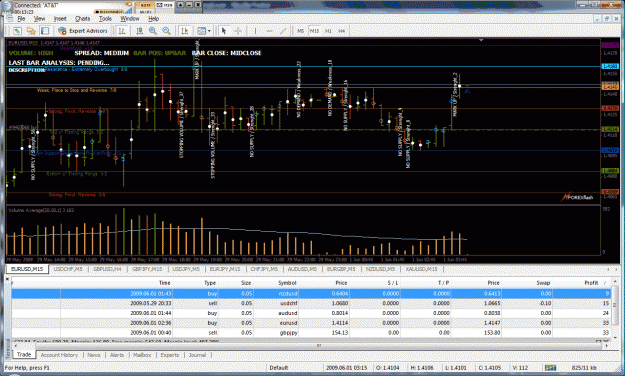Select the trendline drawing tool

[283, 31]
